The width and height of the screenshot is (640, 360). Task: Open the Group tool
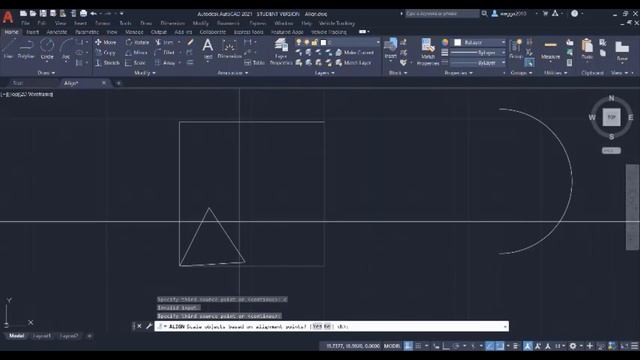(x=516, y=49)
